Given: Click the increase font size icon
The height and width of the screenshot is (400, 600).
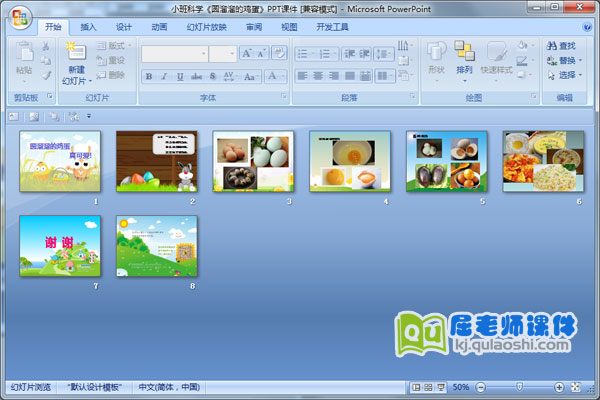Looking at the screenshot, I should (247, 54).
